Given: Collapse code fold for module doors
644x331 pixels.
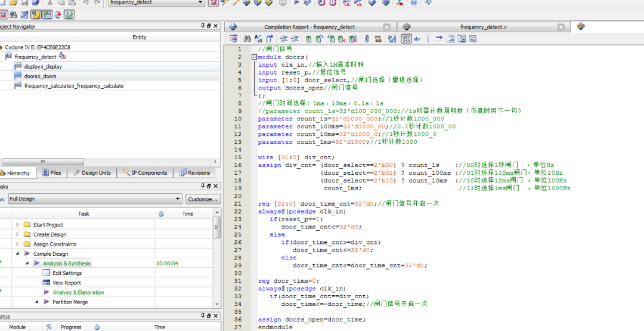Looking at the screenshot, I should (254, 57).
